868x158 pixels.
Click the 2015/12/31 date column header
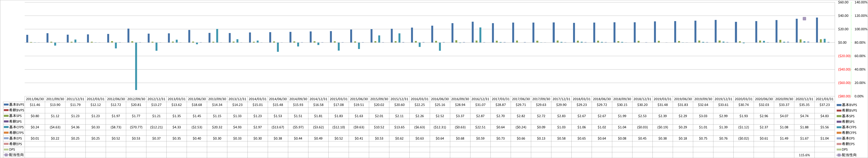pyautogui.click(x=399, y=99)
